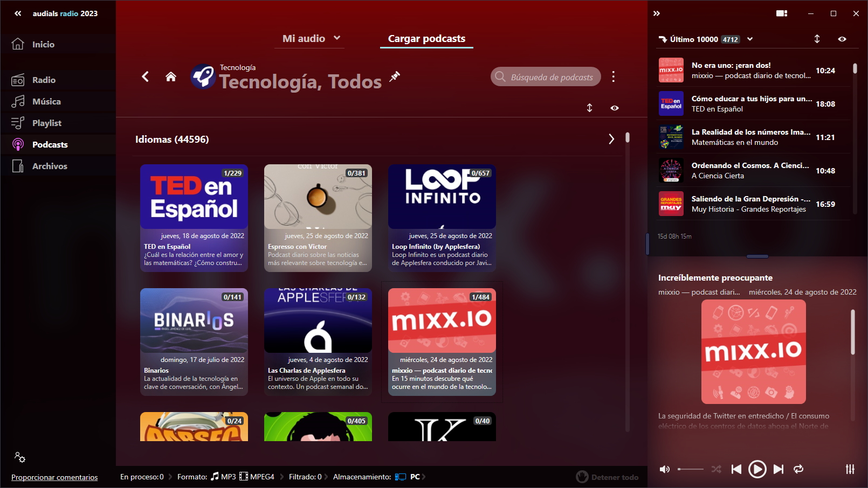Open Loop Infinito podcast card
Screen dimensions: 868x488
coord(442,218)
